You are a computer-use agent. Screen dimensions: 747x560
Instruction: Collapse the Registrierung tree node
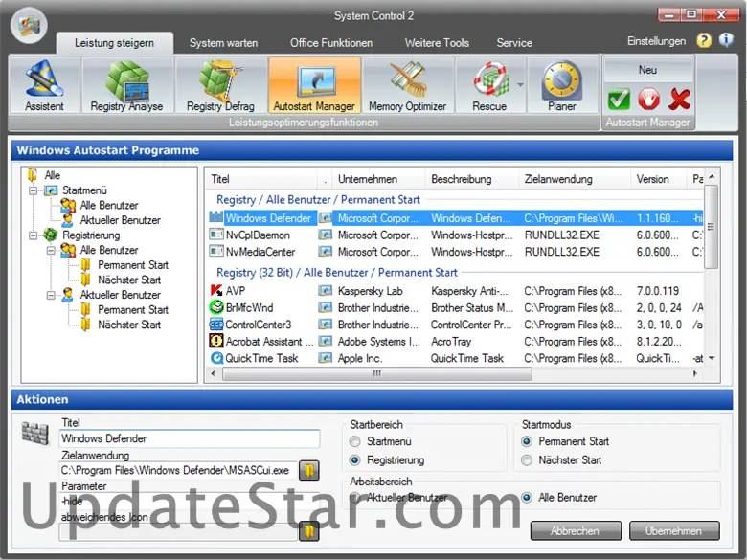coord(33,235)
